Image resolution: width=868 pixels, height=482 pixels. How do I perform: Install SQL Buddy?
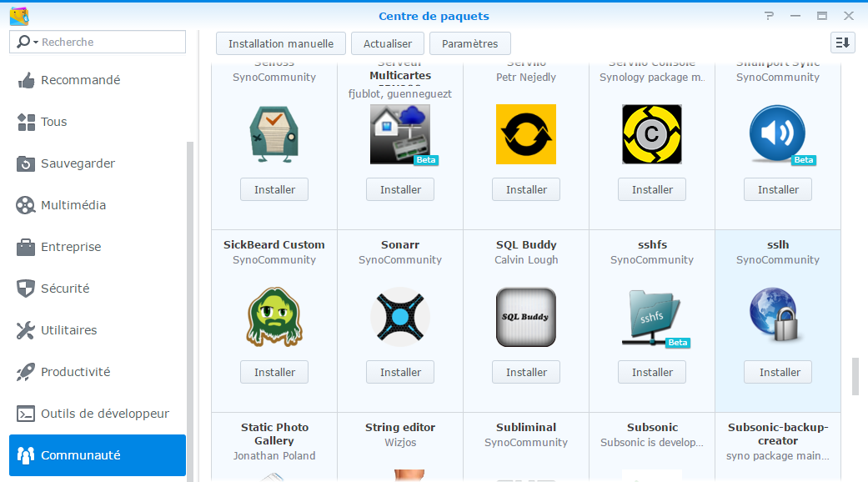(526, 372)
